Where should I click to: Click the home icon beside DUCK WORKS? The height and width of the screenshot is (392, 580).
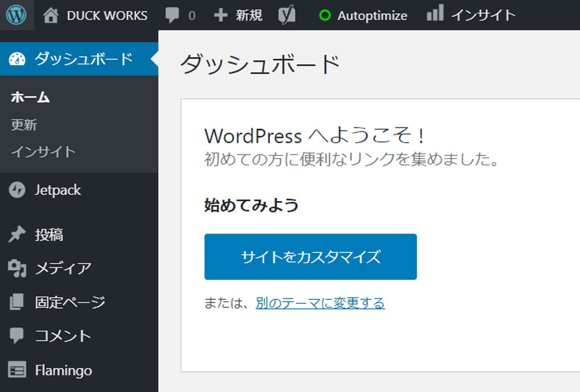[x=51, y=15]
